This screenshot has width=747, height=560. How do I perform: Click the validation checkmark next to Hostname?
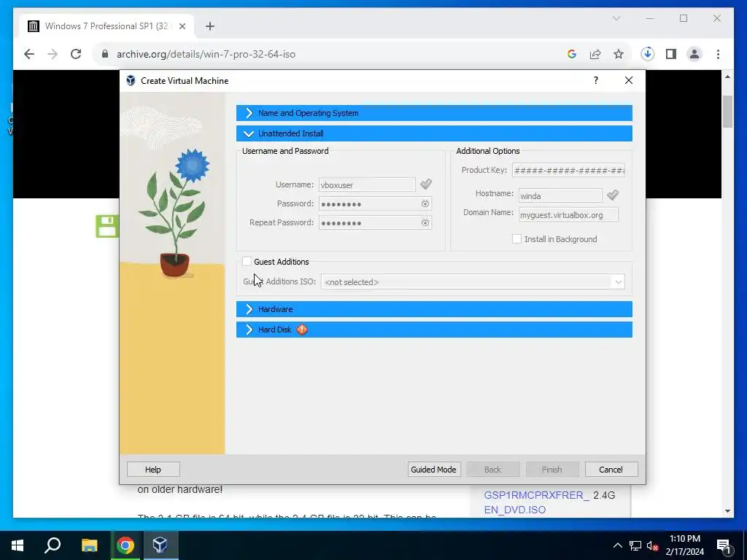(x=613, y=195)
